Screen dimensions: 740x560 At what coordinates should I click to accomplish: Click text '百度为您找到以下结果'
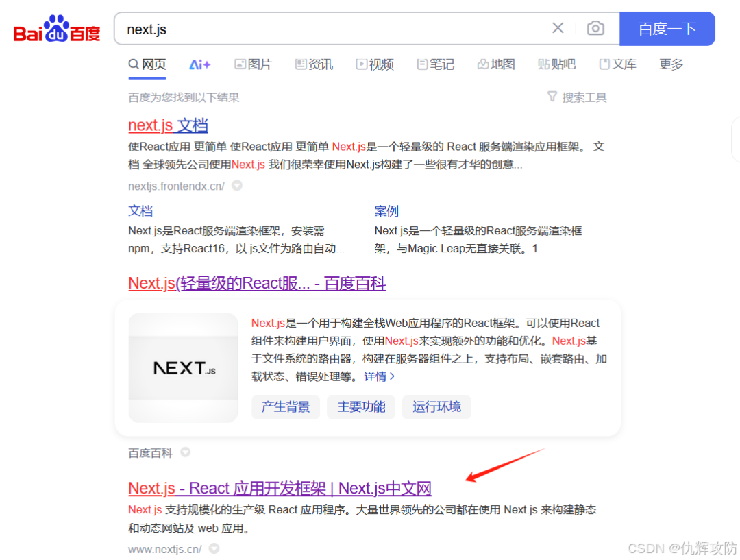pyautogui.click(x=184, y=98)
